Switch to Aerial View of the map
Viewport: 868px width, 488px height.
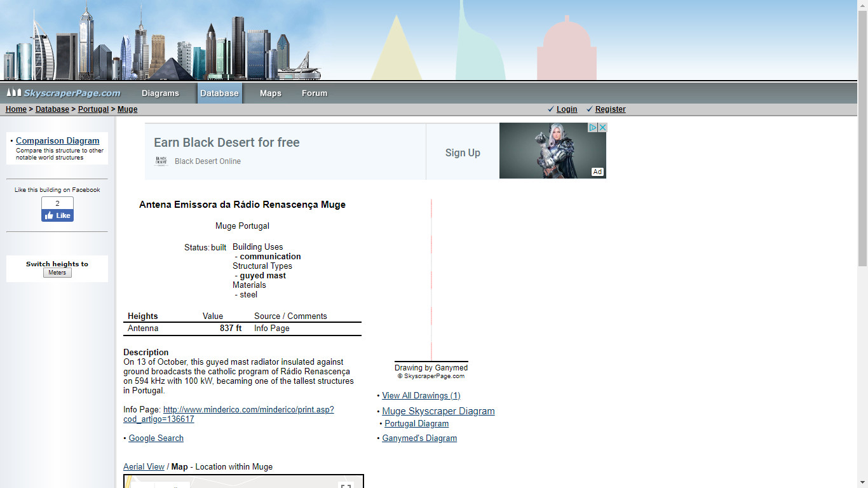(x=144, y=467)
